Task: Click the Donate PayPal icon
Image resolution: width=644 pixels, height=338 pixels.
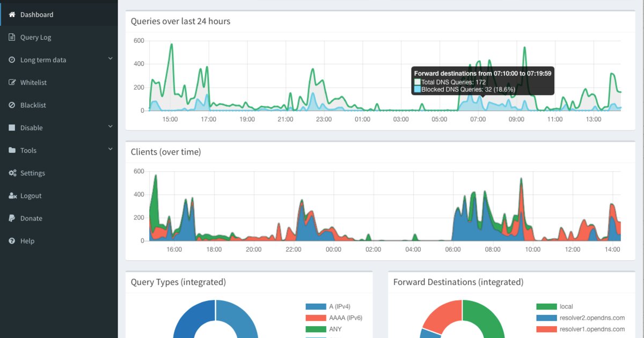Action: coord(12,218)
